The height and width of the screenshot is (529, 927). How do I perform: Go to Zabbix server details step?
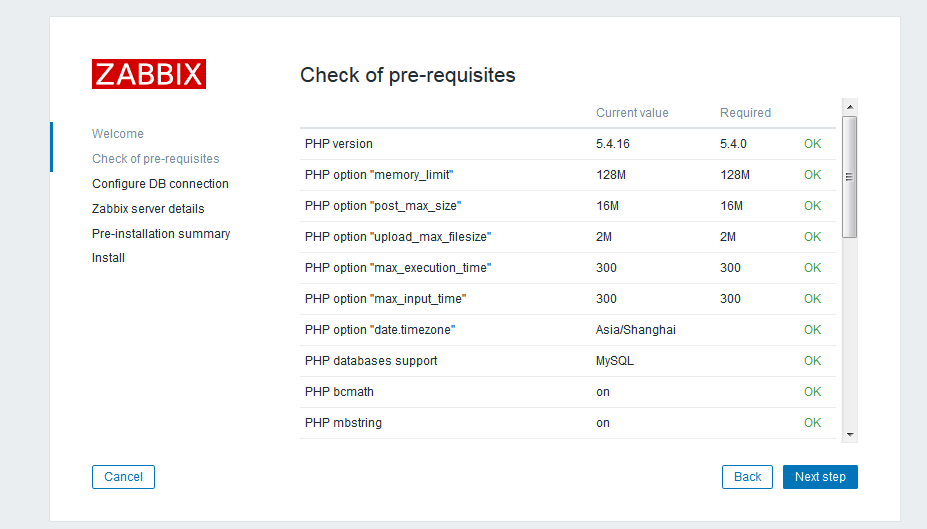point(148,209)
